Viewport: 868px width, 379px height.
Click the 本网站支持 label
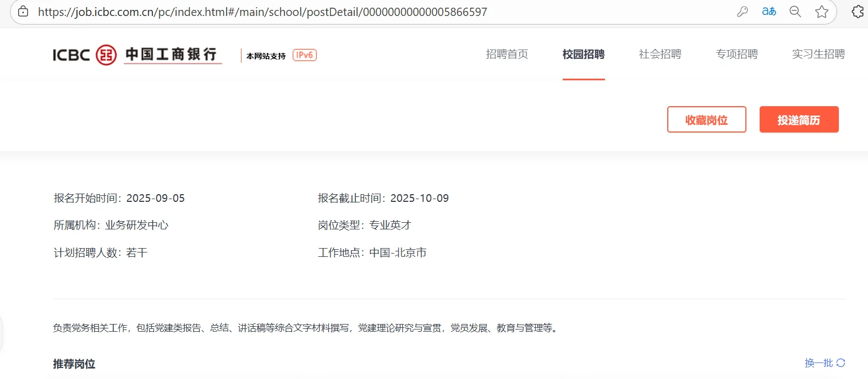(x=266, y=56)
